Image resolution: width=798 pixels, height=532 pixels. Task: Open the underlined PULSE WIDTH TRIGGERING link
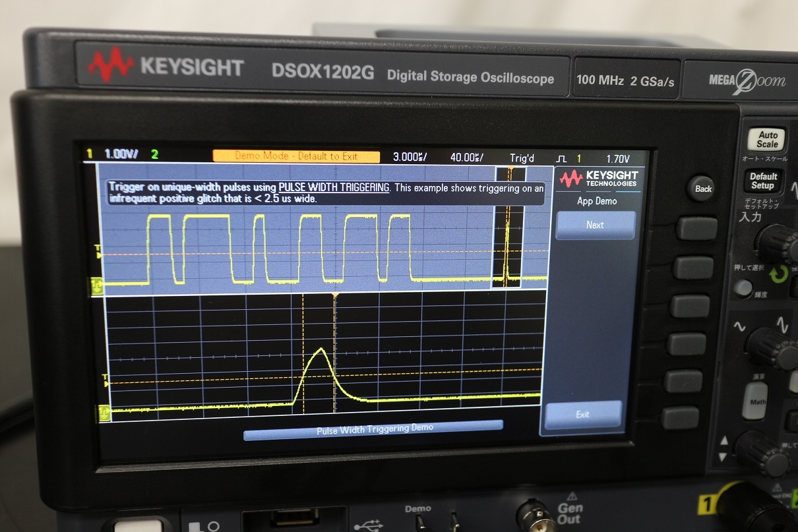(x=334, y=188)
